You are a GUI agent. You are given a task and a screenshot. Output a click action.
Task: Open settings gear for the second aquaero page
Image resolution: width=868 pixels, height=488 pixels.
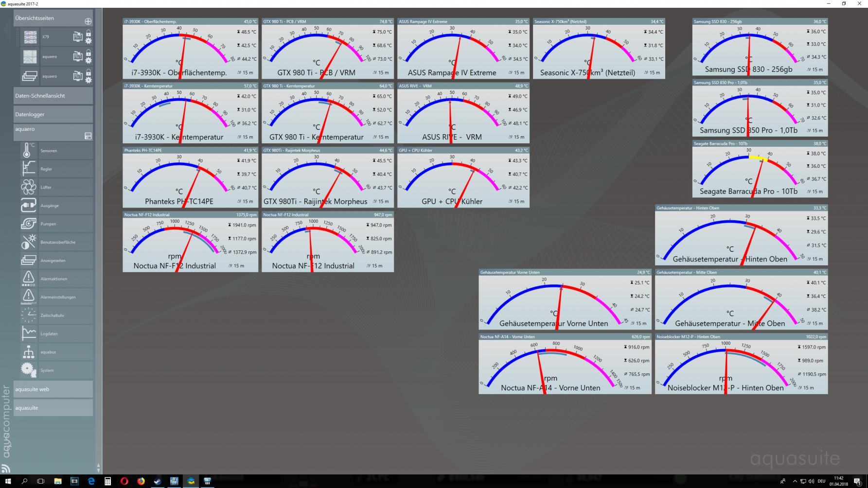click(x=89, y=80)
